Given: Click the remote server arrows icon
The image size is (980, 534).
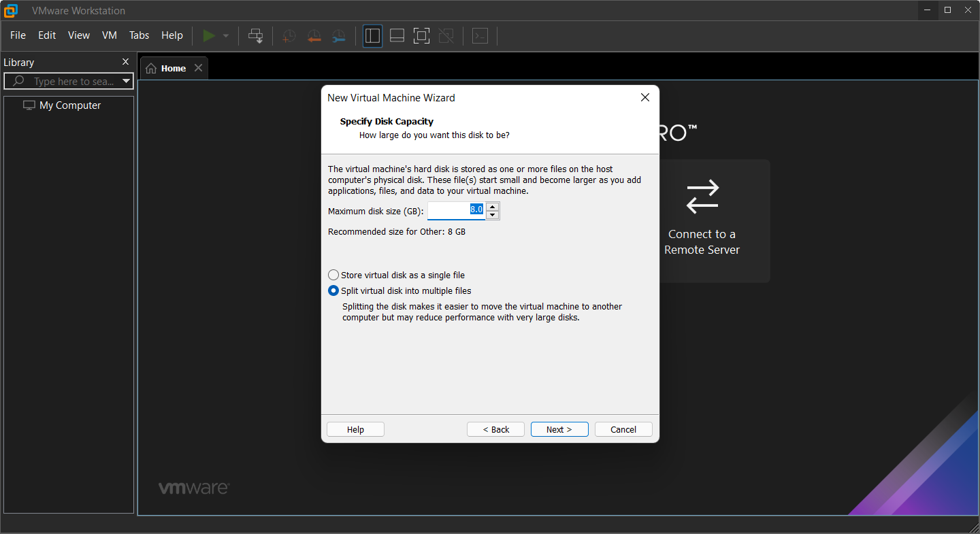Looking at the screenshot, I should [x=702, y=196].
